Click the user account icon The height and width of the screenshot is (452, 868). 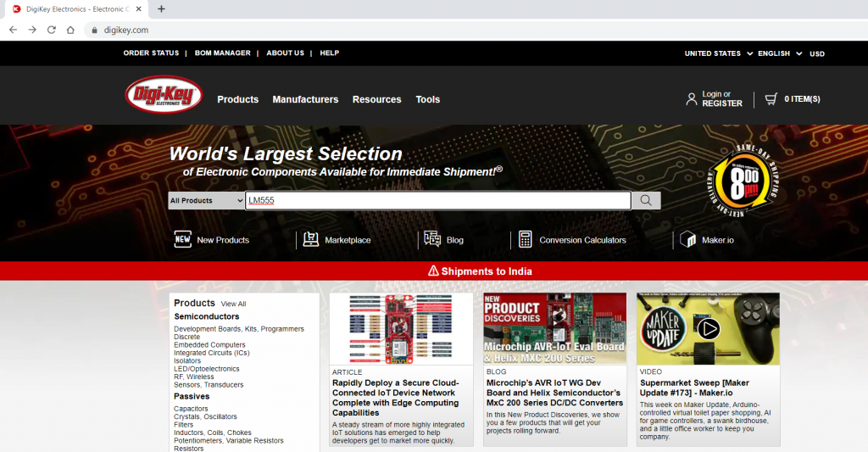tap(692, 99)
